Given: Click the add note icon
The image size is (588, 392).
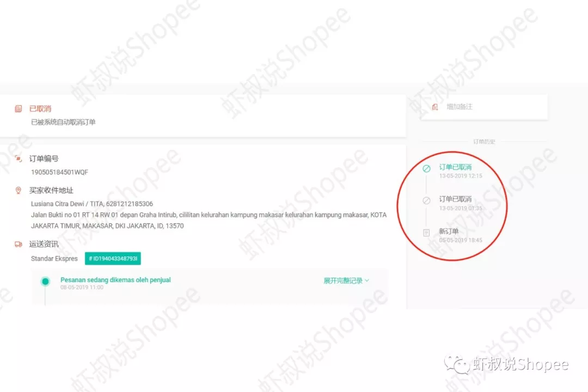Looking at the screenshot, I should (x=434, y=107).
